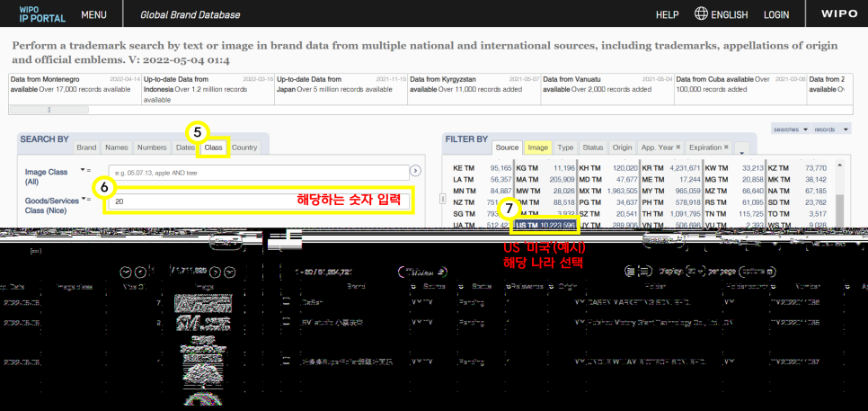The width and height of the screenshot is (868, 411).
Task: Click the news ticker horizontal scrollbar
Action: [49, 110]
